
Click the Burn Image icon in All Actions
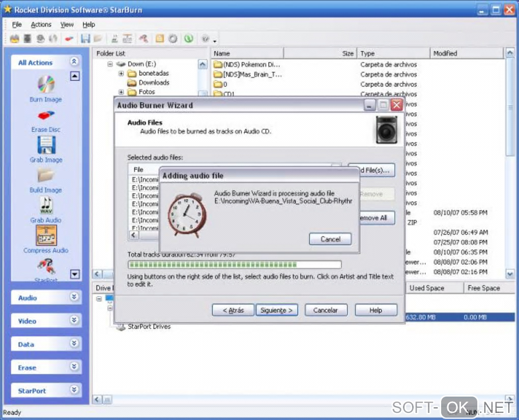coord(46,84)
